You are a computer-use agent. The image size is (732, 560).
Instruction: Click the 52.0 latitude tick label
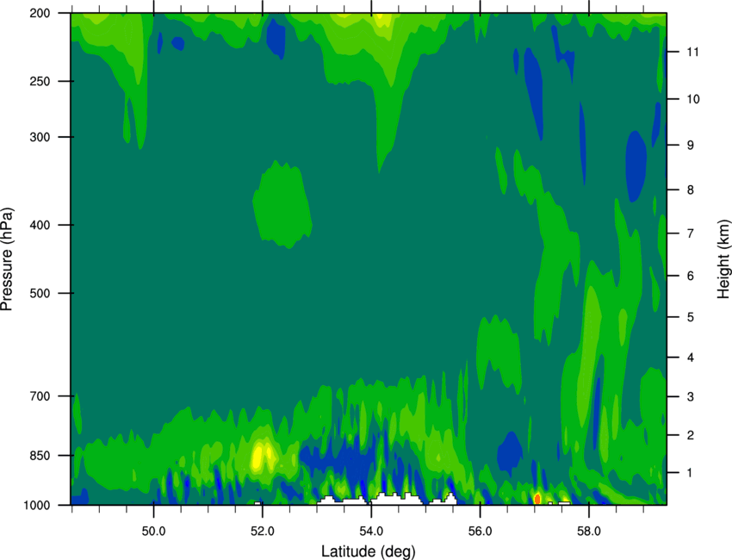[263, 532]
